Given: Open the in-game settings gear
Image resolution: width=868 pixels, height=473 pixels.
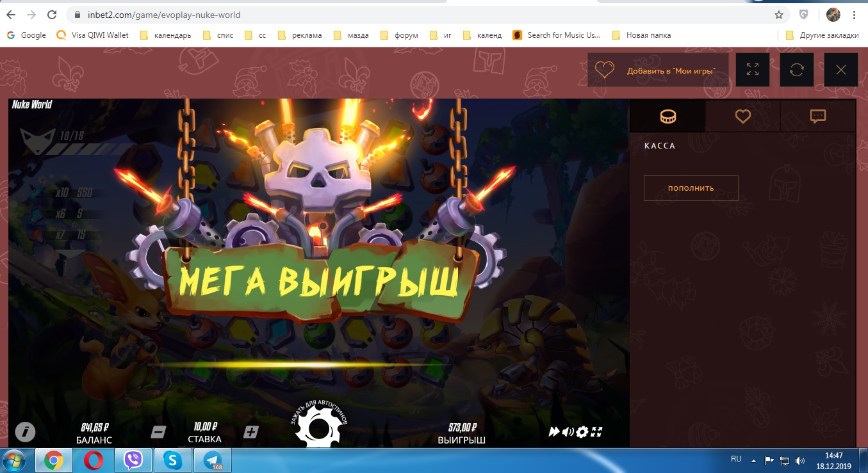Looking at the screenshot, I should (582, 432).
